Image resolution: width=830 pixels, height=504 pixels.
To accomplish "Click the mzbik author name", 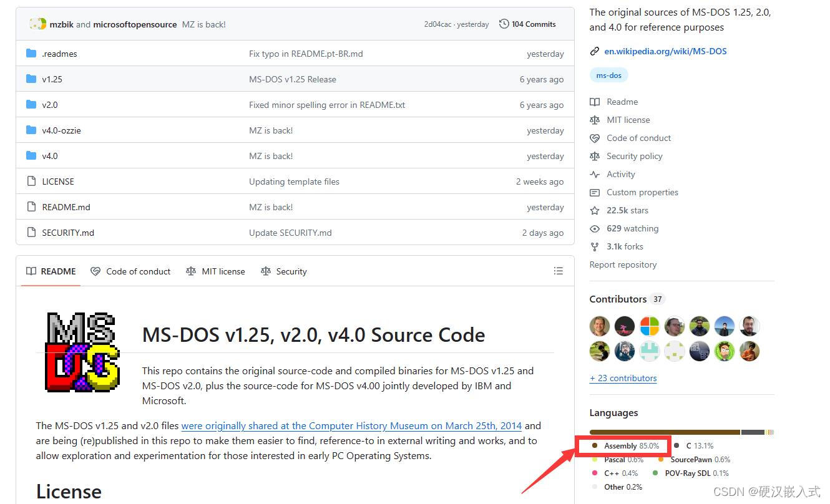I will (x=62, y=24).
